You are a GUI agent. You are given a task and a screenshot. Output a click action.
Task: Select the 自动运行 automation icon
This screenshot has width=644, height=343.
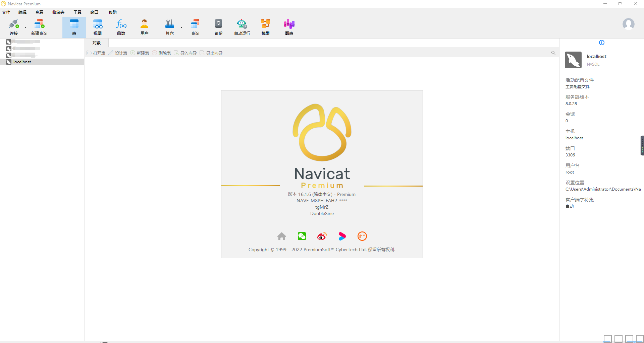coord(242,27)
